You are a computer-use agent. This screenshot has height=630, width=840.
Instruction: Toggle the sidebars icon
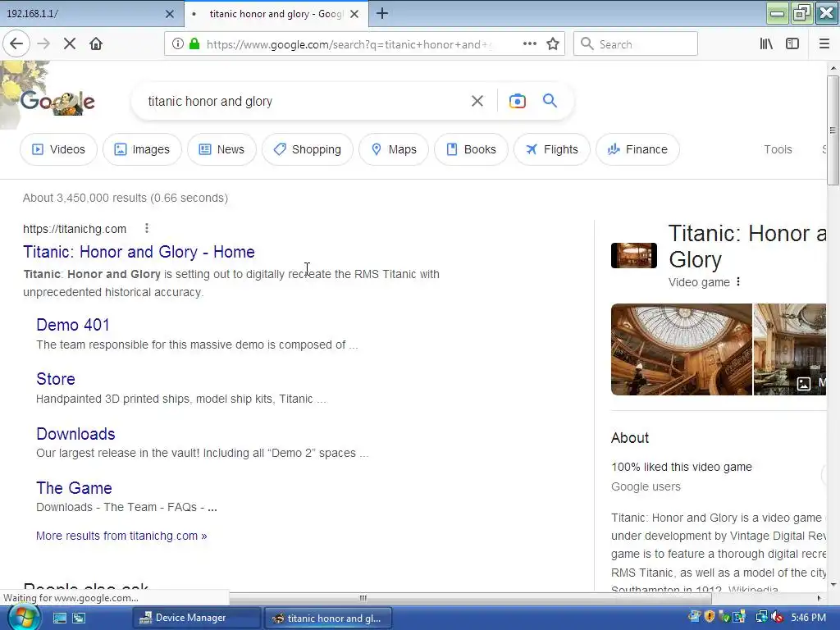(792, 44)
